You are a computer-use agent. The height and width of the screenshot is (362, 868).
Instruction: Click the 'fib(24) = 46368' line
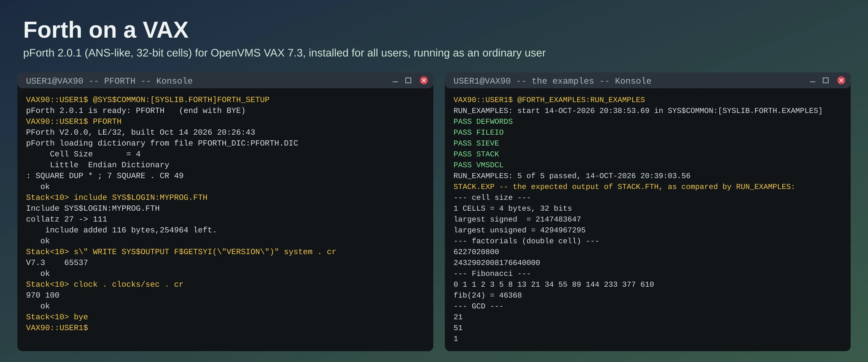tap(488, 295)
